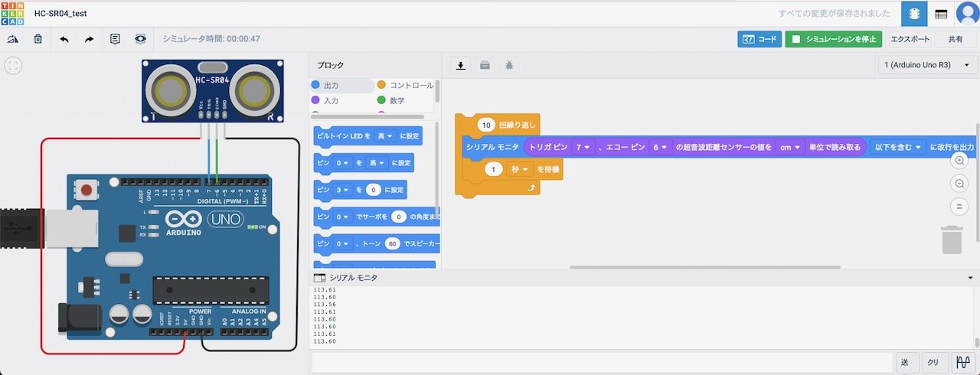Zoom in the blocks workspace with magnifier plus
Screen dimensions: 980x375
959,161
